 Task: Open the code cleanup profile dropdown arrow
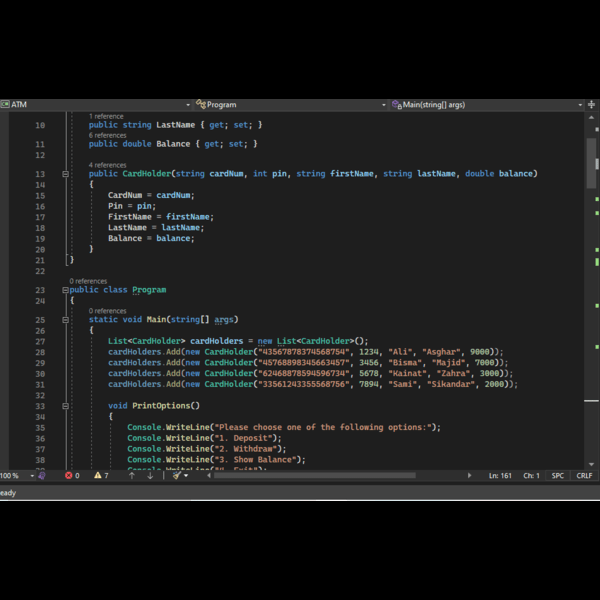(186, 476)
